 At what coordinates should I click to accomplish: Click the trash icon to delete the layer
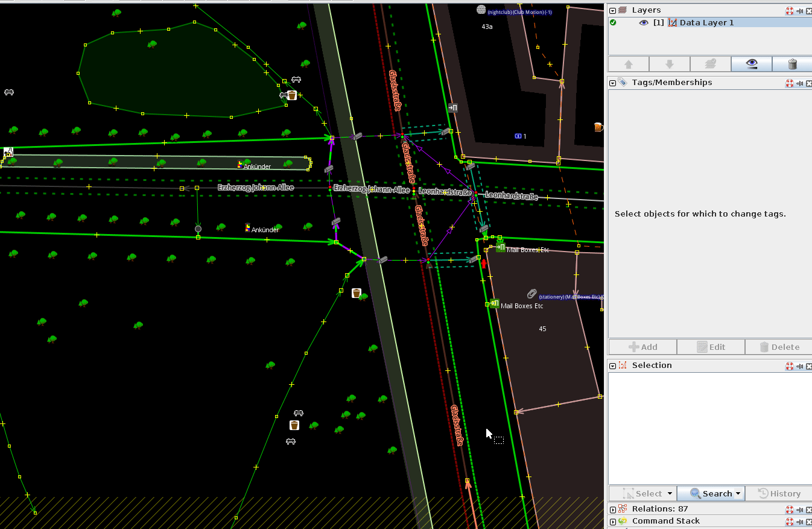791,64
